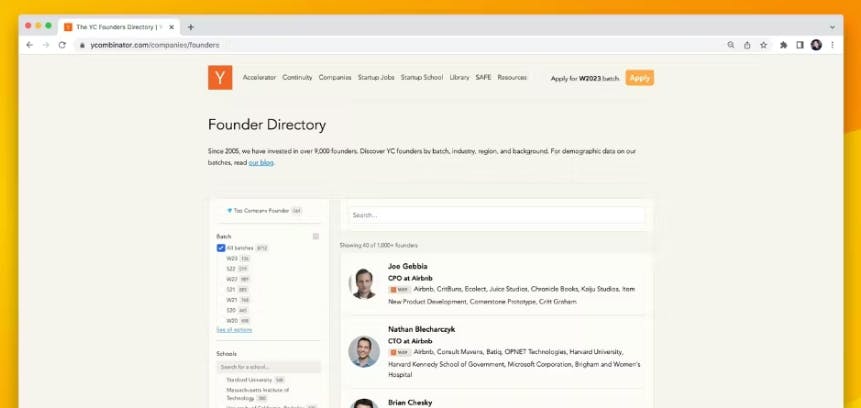Open Joe Gebbia's profile photo
This screenshot has width=861, height=408.
click(364, 284)
